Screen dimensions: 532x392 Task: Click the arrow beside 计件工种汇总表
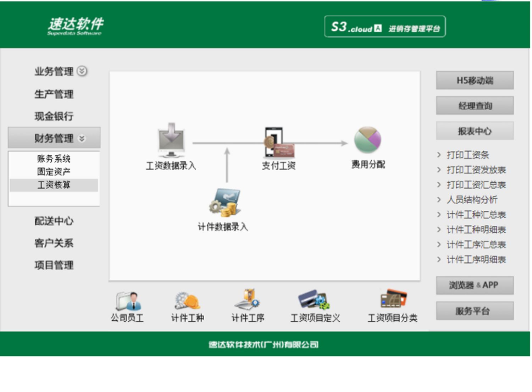click(439, 214)
